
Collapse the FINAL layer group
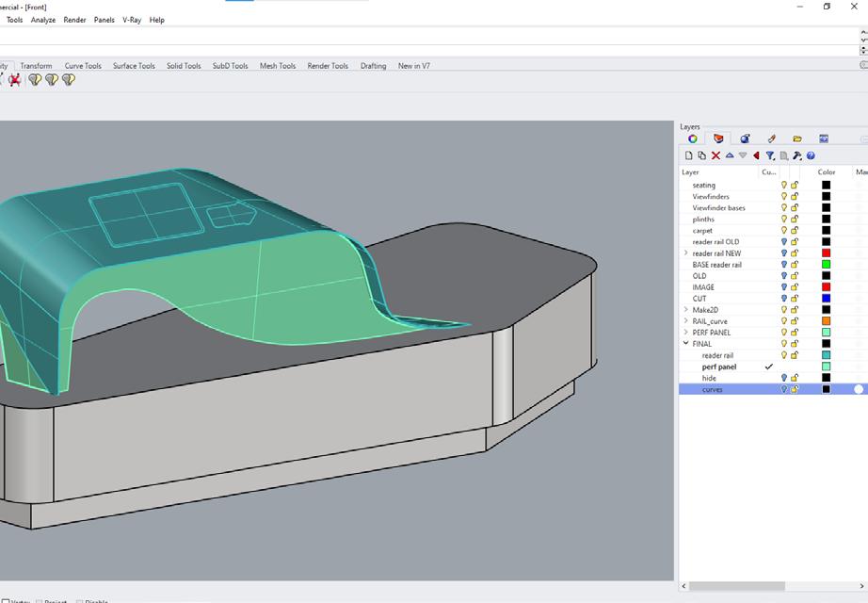pos(685,344)
